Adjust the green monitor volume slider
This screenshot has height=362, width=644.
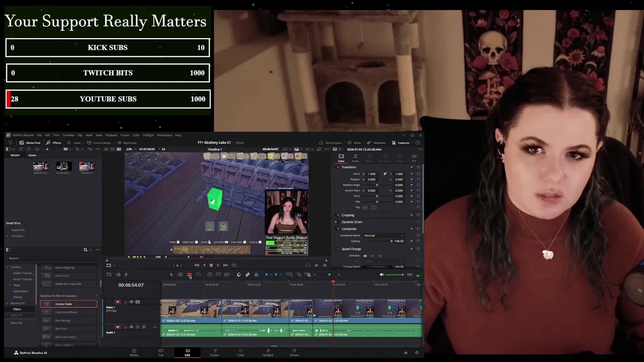pyautogui.click(x=394, y=275)
